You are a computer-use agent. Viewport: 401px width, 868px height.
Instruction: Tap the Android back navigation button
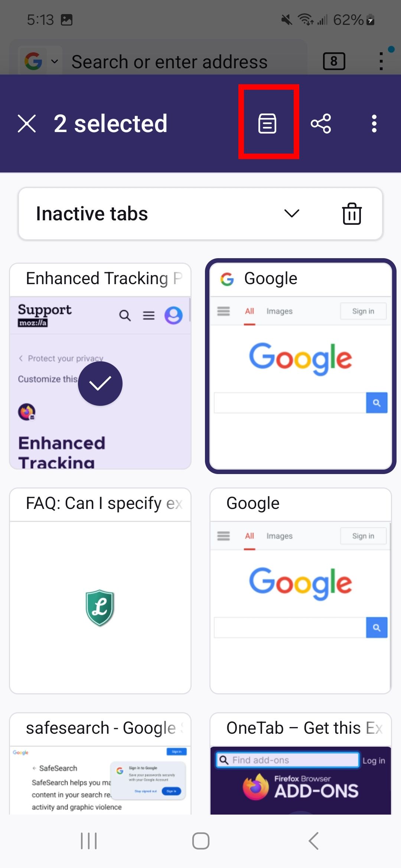coord(314,841)
